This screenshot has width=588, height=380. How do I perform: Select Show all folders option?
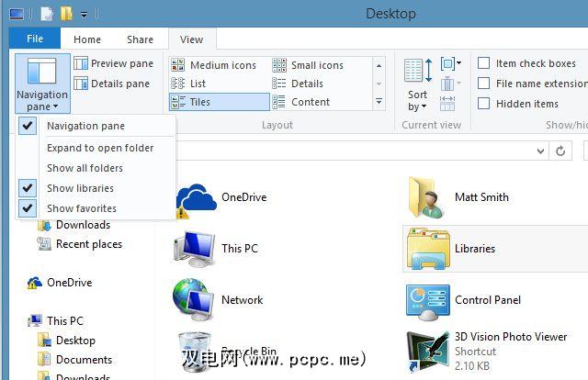pyautogui.click(x=96, y=168)
